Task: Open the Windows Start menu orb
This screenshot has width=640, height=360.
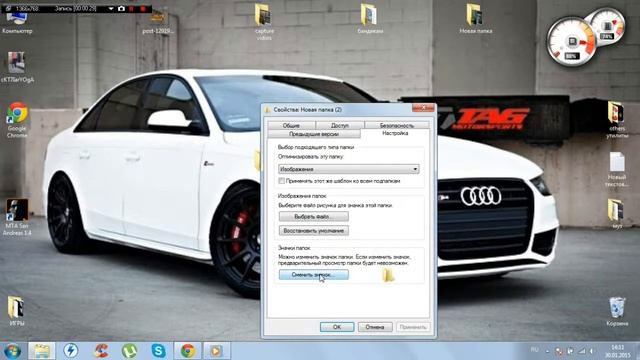Action: [12, 351]
